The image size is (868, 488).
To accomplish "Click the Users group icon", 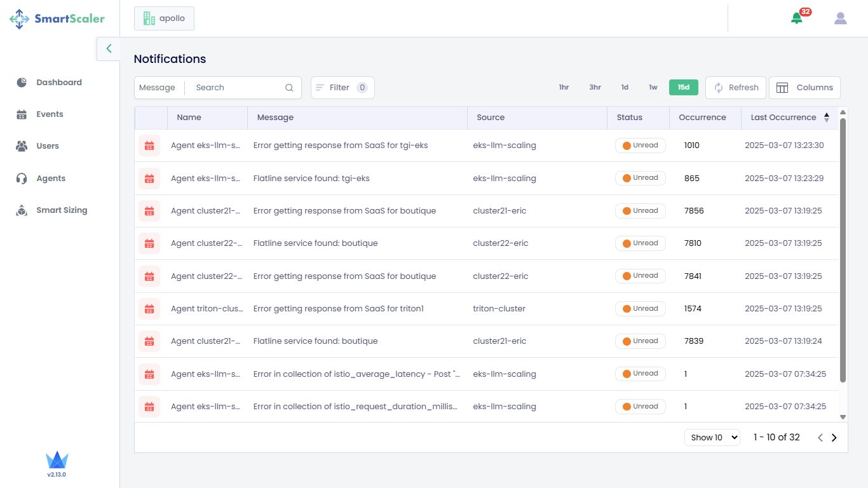I will pos(22,146).
